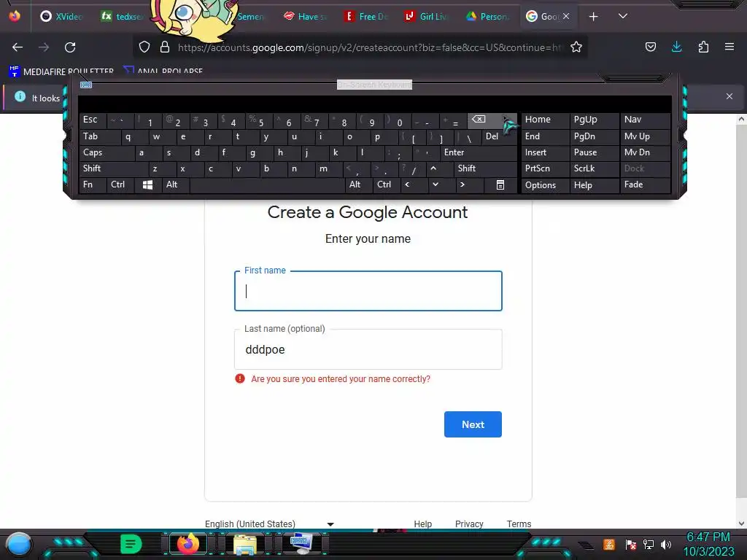Click the First name input field
Image resolution: width=747 pixels, height=560 pixels.
coord(368,291)
